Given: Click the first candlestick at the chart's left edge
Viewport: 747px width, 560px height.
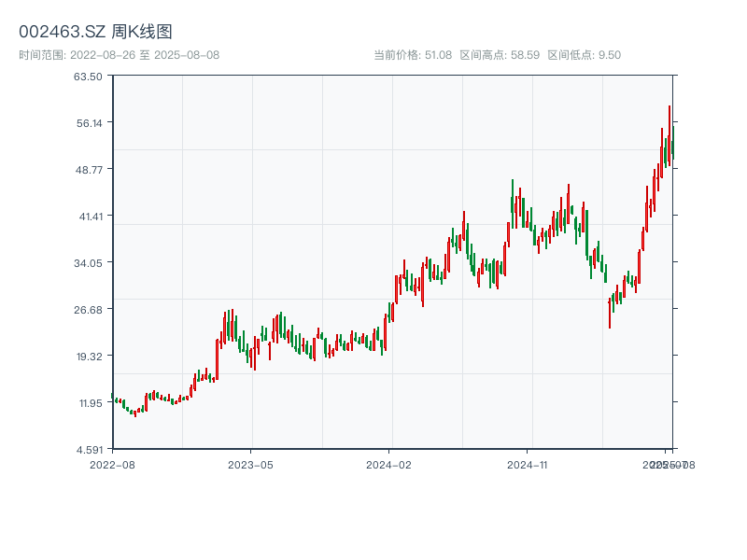Looking at the screenshot, I should tap(113, 399).
